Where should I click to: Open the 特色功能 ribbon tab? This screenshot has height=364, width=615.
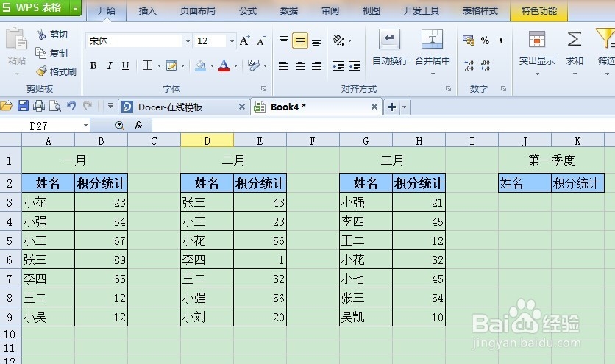(x=539, y=11)
